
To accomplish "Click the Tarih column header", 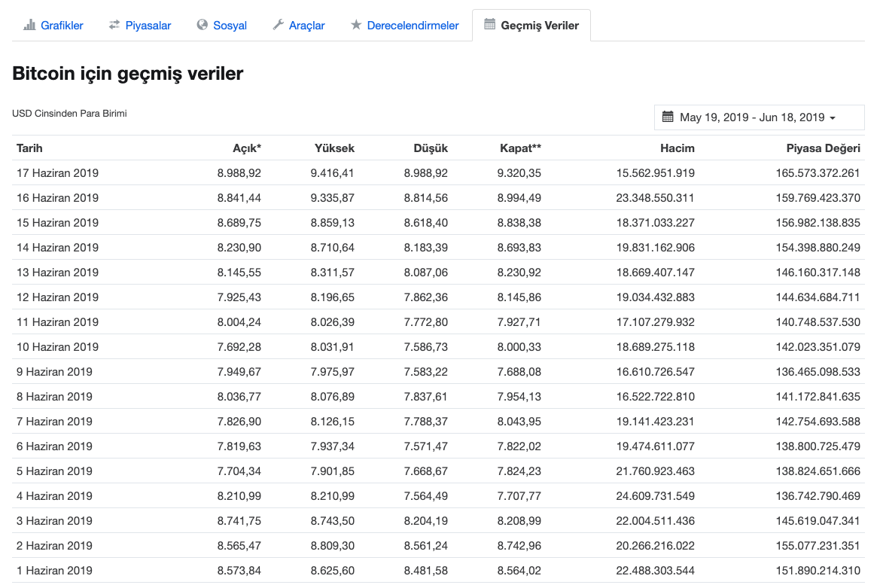I will tap(35, 148).
